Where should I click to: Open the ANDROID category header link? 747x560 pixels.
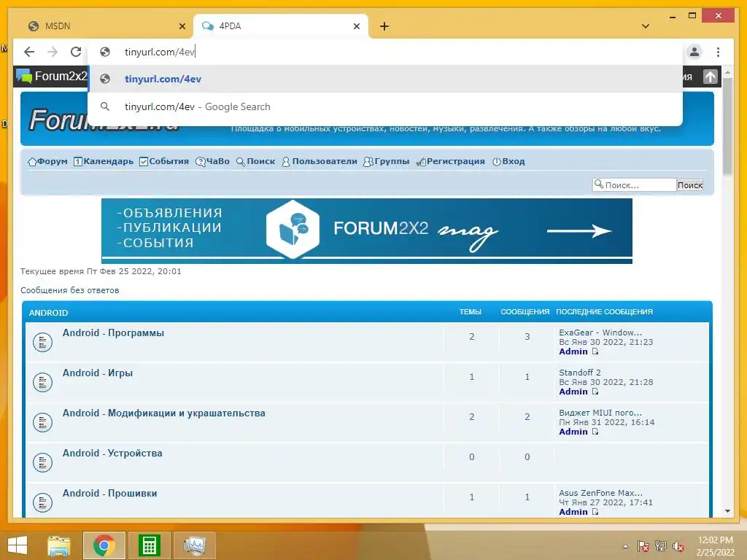[x=48, y=313]
